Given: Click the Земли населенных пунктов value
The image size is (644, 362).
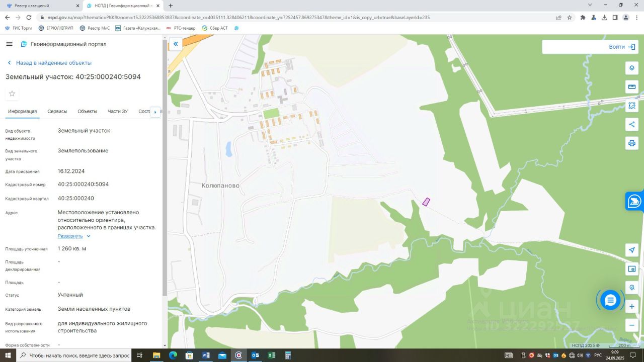Looking at the screenshot, I should coord(94,309).
